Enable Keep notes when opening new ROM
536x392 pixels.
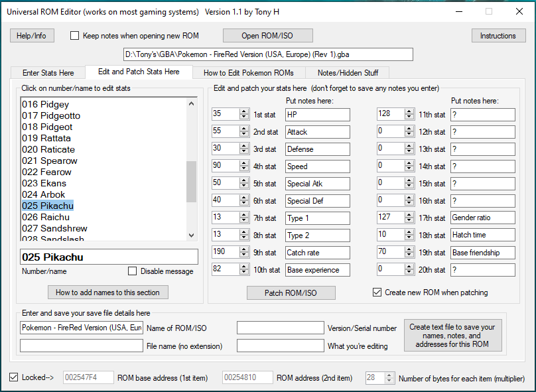(x=74, y=36)
